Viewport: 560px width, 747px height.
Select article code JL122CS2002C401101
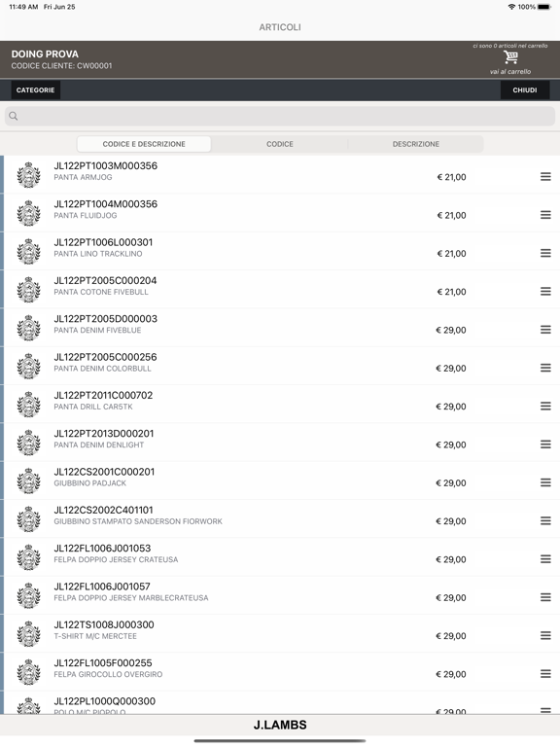(103, 510)
